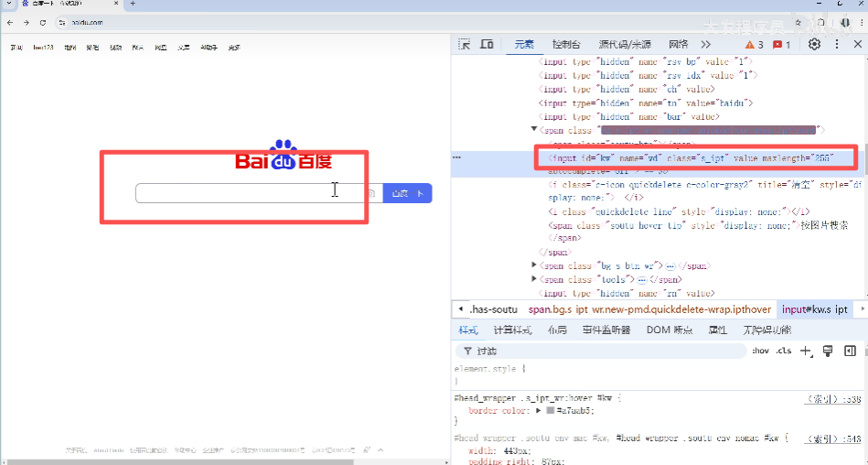
Task: Toggle the :hov element state panel
Action: (x=760, y=351)
